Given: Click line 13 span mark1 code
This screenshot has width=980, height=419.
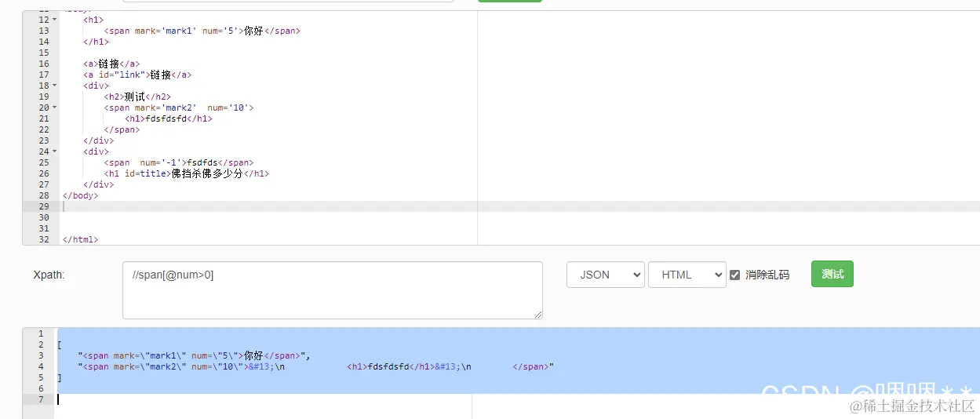Looking at the screenshot, I should 202,31.
